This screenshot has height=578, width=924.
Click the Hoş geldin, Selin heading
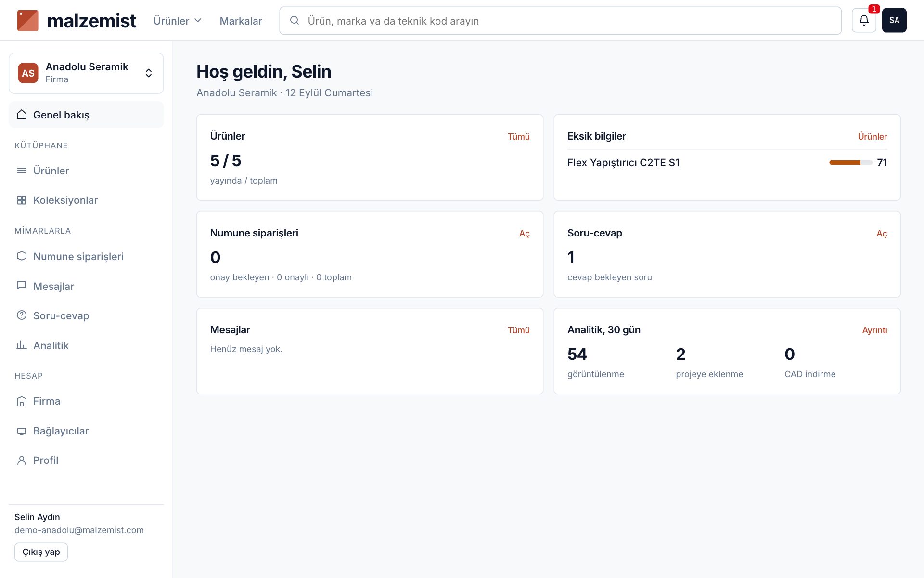264,72
